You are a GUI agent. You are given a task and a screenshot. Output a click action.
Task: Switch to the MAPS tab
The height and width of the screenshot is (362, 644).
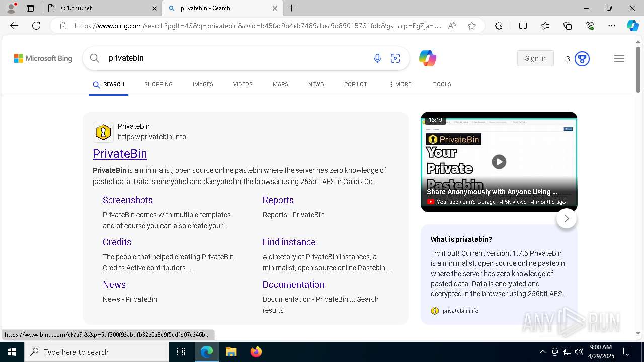[280, 84]
